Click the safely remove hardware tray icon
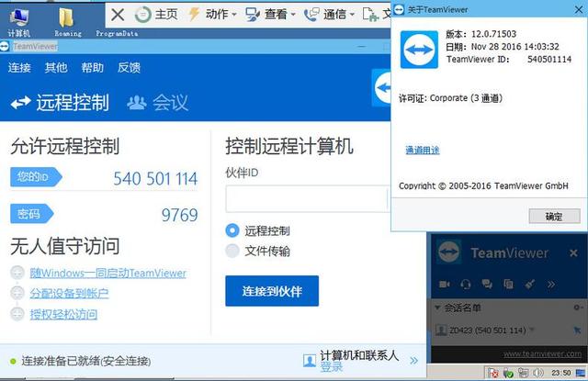Viewport: 588px width, 381px height. (508, 373)
